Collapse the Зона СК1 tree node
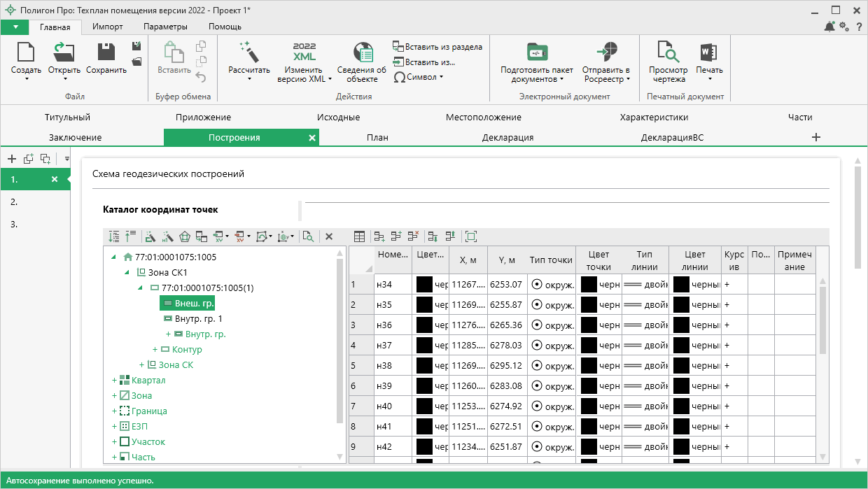 (127, 272)
